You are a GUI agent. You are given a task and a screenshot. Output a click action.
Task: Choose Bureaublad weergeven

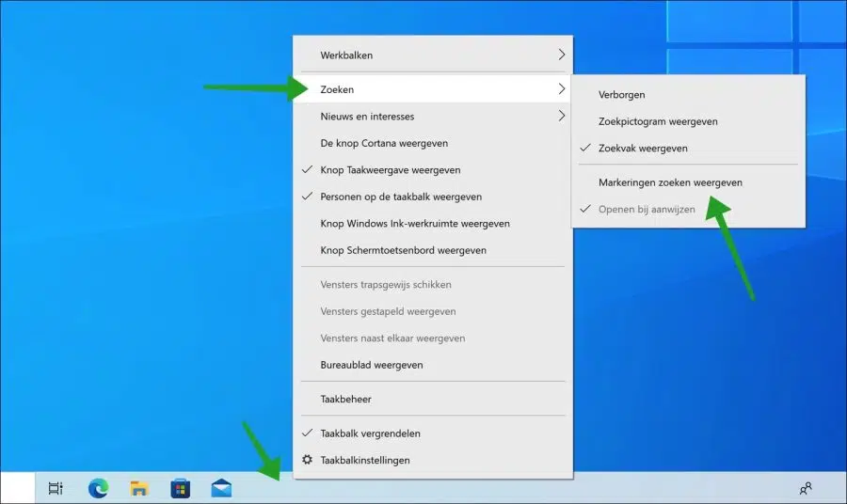(433, 366)
